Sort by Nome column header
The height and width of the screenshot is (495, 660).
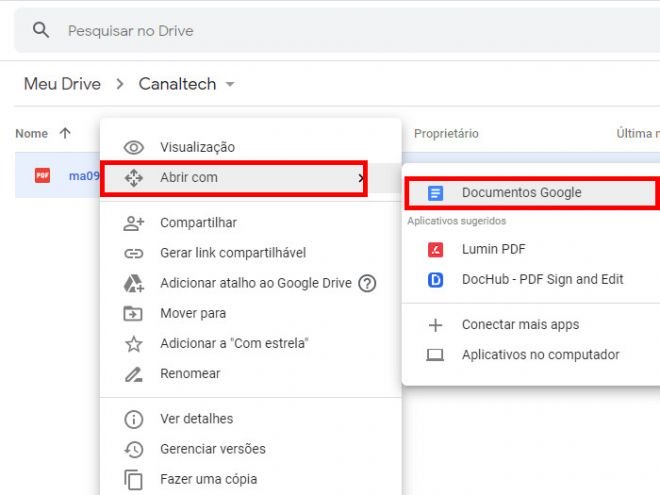32,133
